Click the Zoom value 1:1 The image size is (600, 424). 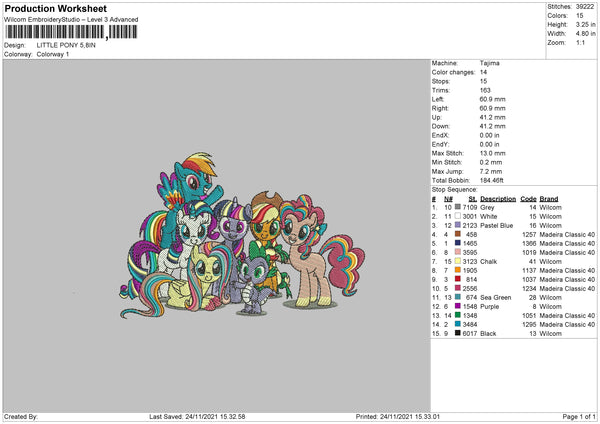(x=580, y=43)
